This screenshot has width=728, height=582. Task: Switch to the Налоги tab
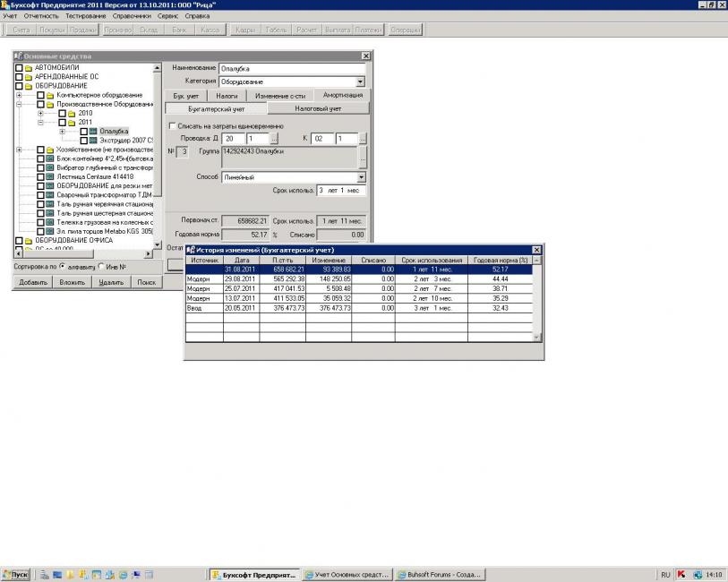coord(227,95)
